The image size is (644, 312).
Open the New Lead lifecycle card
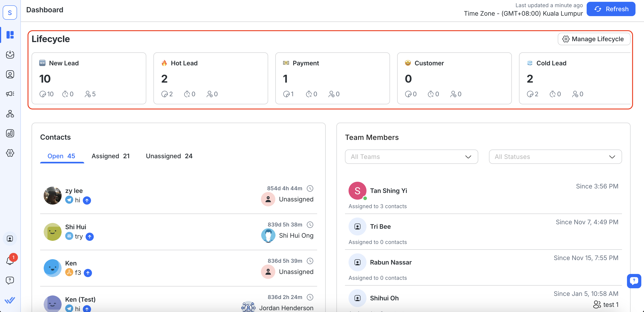pos(89,78)
